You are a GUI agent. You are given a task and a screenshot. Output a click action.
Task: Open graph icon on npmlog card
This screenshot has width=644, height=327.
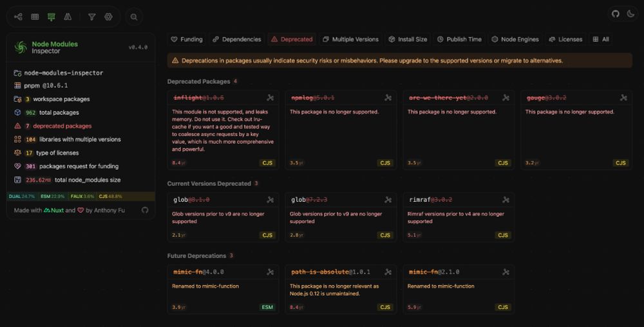[388, 97]
